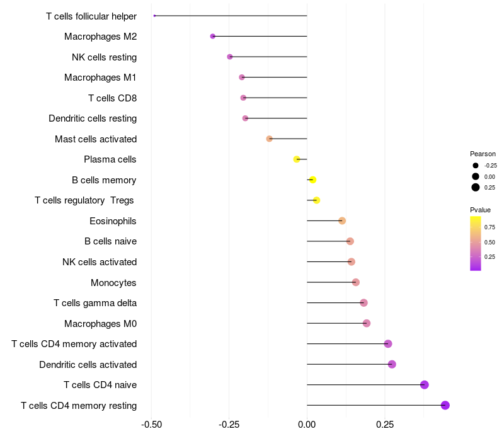Click the Pvalue color gradient bar
Screen dimensions: 504x441
pos(476,244)
